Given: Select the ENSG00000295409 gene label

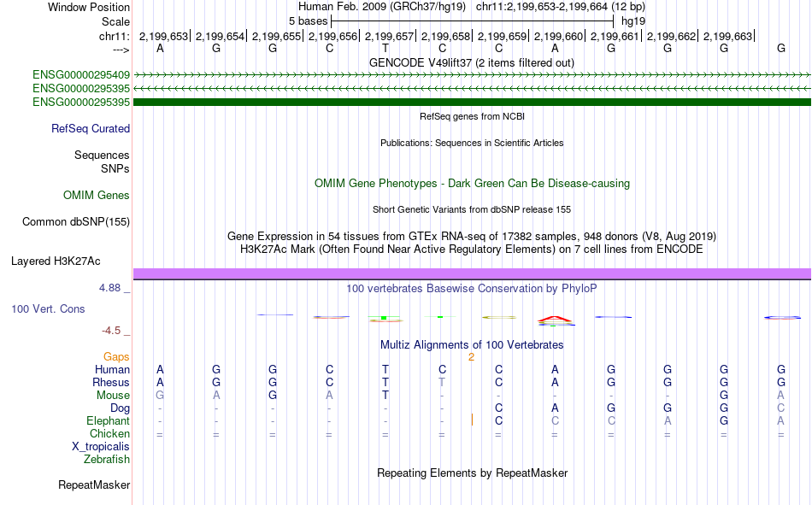Looking at the screenshot, I should point(81,75).
